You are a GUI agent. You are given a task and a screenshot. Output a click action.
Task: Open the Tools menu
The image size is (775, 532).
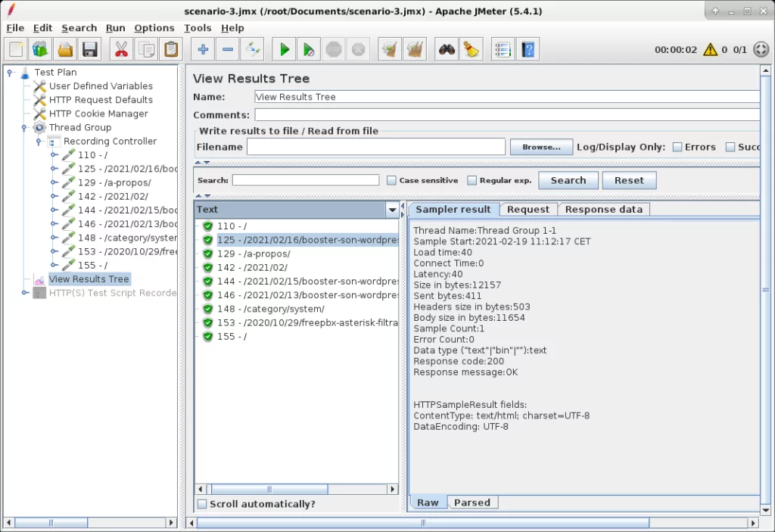(x=198, y=28)
